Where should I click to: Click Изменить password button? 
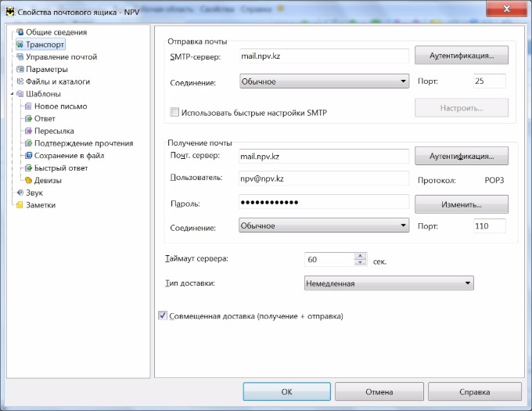(x=461, y=204)
